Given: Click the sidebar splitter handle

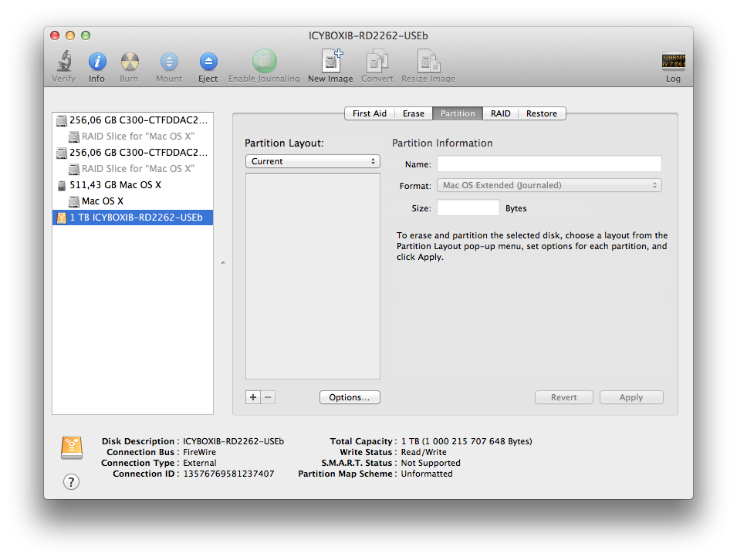Looking at the screenshot, I should 223,263.
